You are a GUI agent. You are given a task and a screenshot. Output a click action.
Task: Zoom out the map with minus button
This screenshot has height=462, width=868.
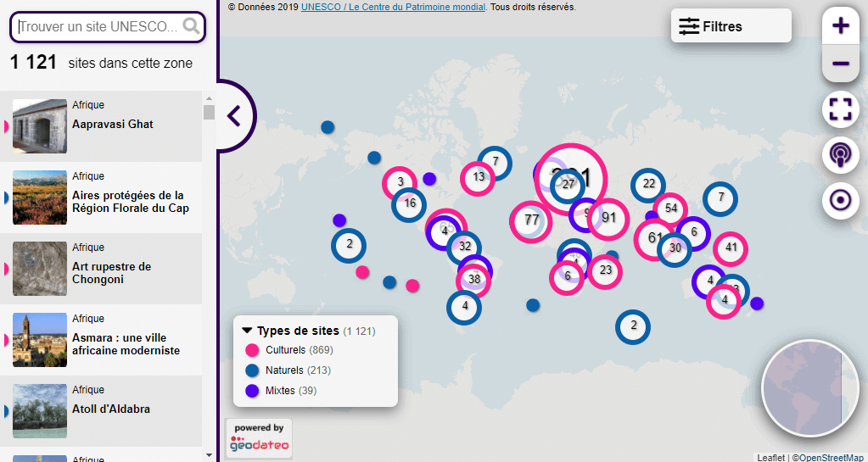point(840,64)
